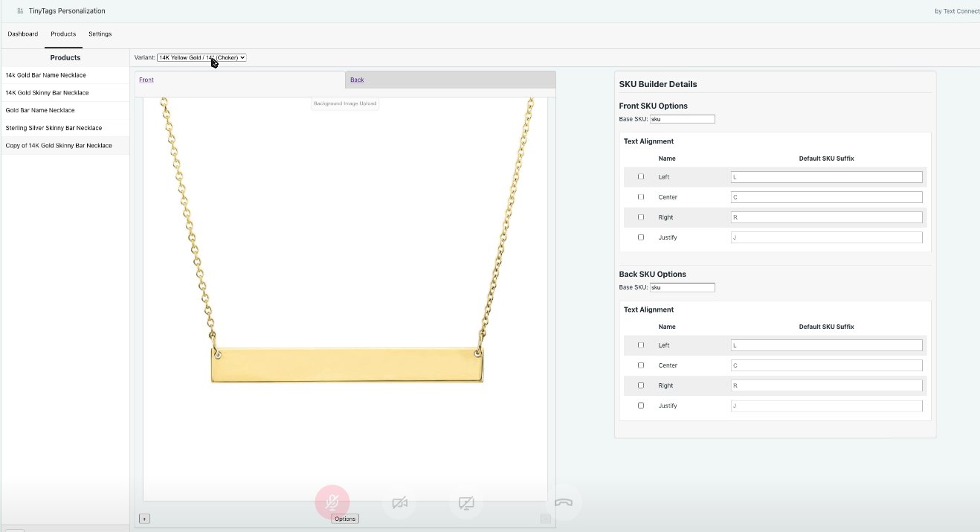Image resolution: width=980 pixels, height=532 pixels.
Task: Click the minus zoom button under canvas
Action: pos(545,519)
